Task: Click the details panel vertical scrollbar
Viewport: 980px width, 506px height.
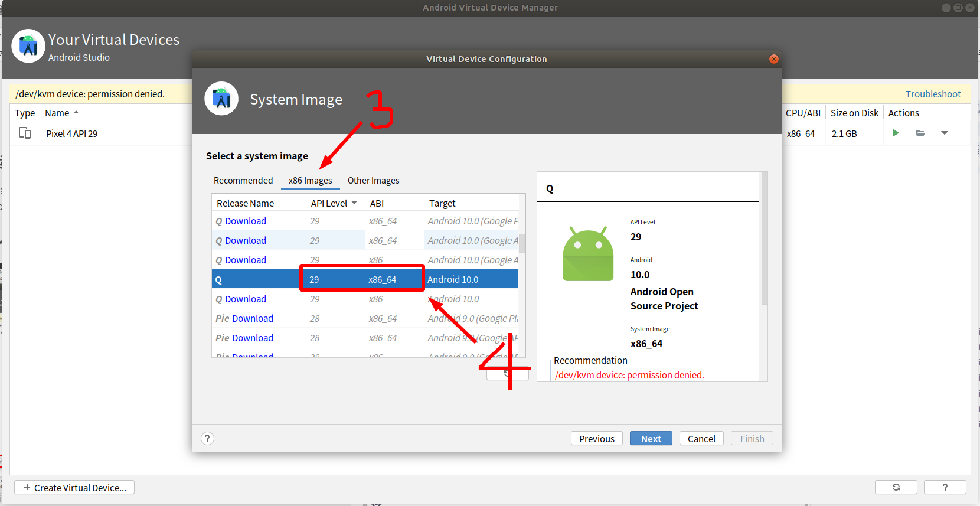Action: (x=765, y=238)
